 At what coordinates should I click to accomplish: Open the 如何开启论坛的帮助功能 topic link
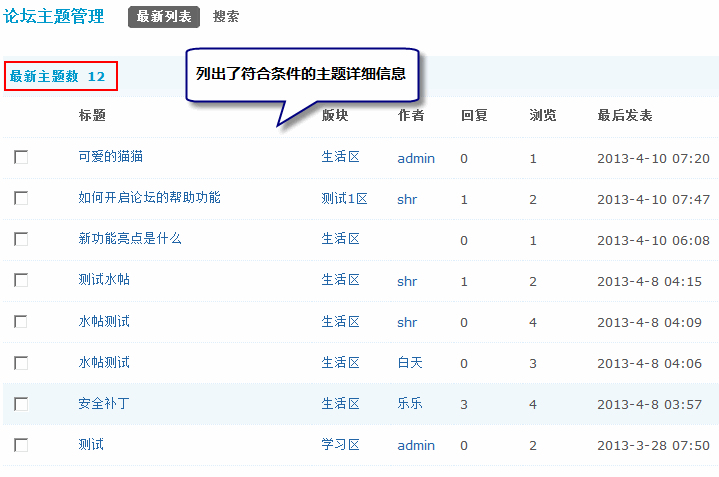(149, 198)
